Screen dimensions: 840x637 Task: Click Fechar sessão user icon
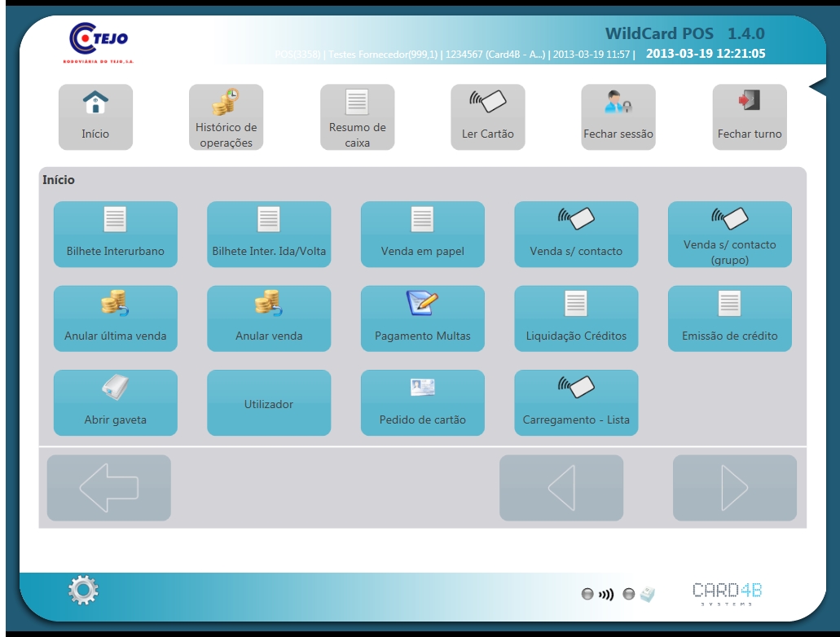pos(618,103)
